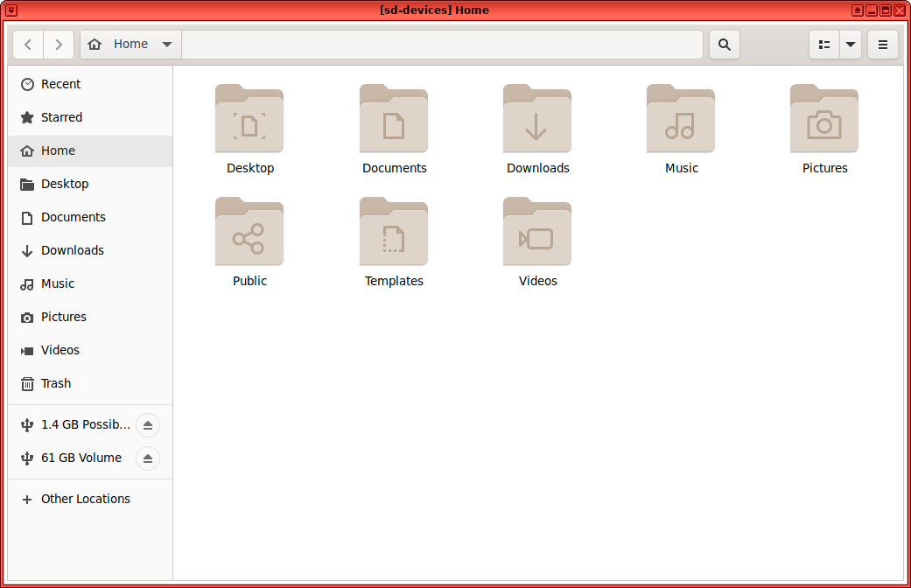Toggle list/grid view mode button
Screen dimensions: 911x588
tap(823, 45)
